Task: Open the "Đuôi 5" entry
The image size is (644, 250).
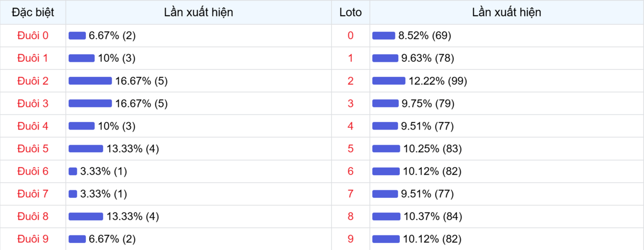Action: click(x=33, y=148)
